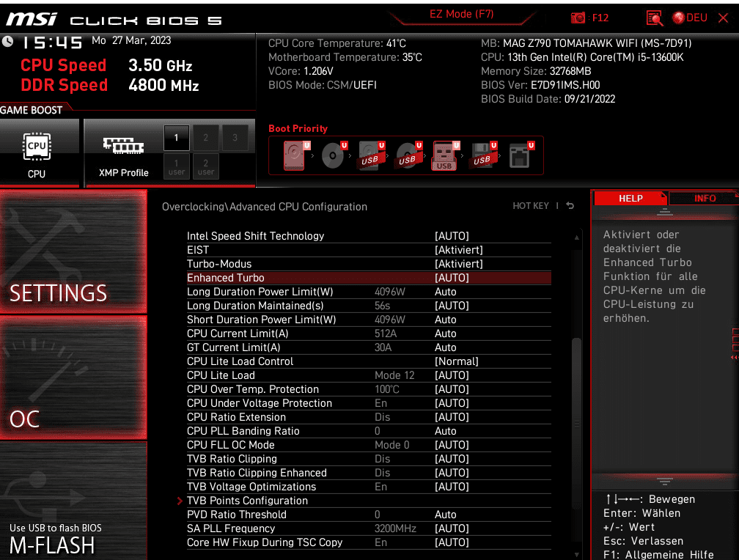Select the CD/DVD boot device icon

coord(333,155)
